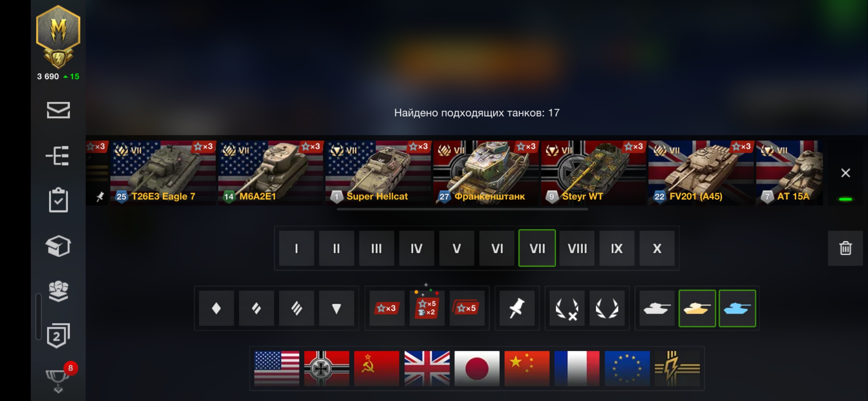This screenshot has height=401, width=868.
Task: Select the Super Hellcat tank
Action: coord(378,173)
